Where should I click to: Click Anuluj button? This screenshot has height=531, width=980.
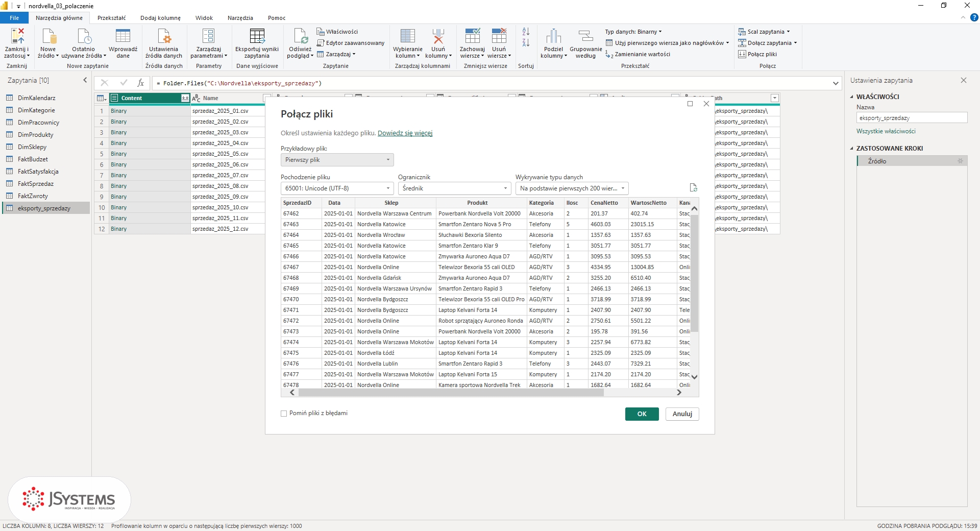682,414
